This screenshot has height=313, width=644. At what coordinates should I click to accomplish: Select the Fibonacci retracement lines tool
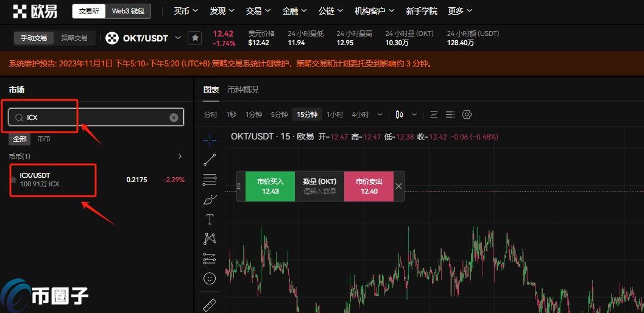click(210, 180)
